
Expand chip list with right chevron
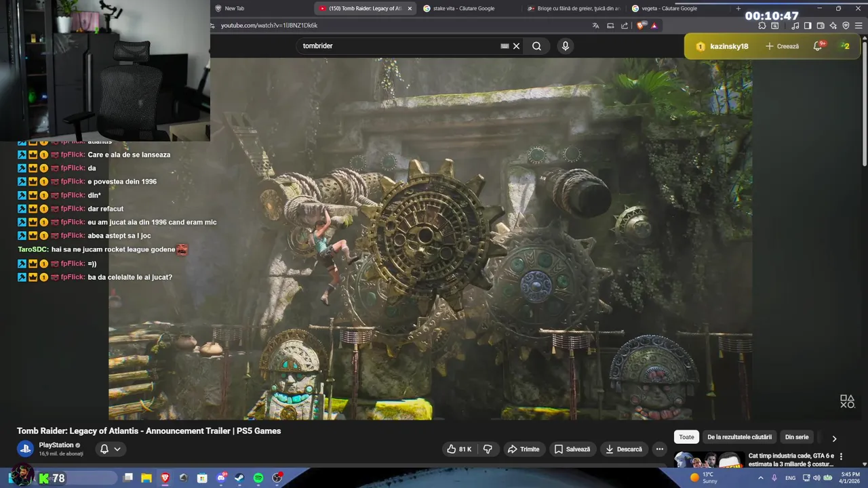tap(834, 438)
